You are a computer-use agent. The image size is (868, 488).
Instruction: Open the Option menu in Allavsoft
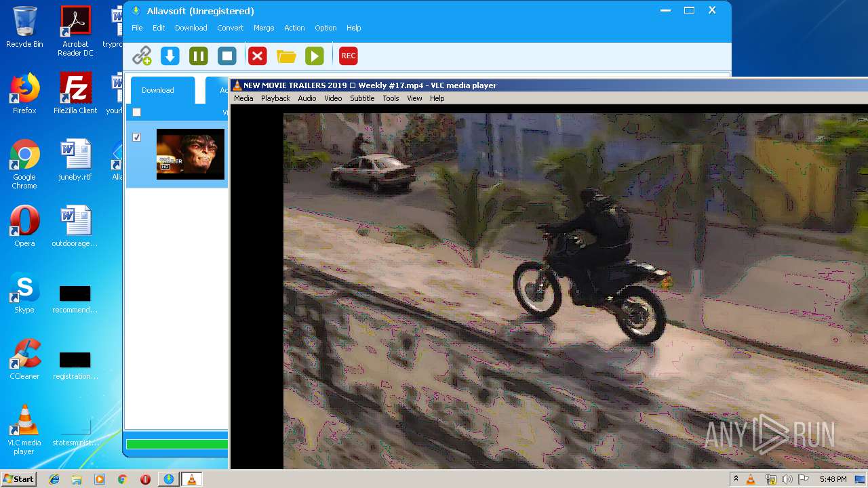325,28
